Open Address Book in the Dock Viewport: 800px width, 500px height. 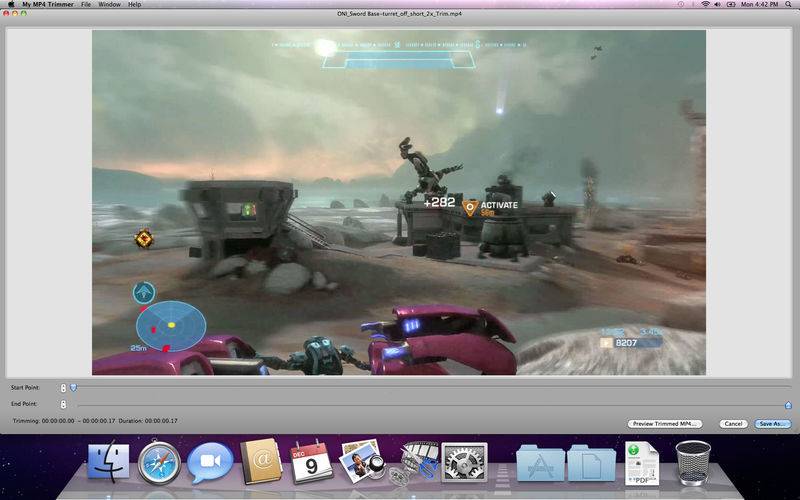coord(261,462)
